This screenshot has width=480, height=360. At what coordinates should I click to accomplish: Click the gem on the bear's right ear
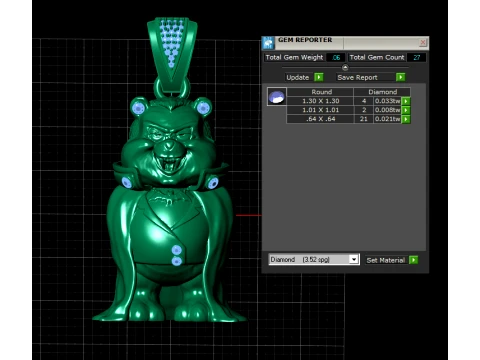point(203,107)
